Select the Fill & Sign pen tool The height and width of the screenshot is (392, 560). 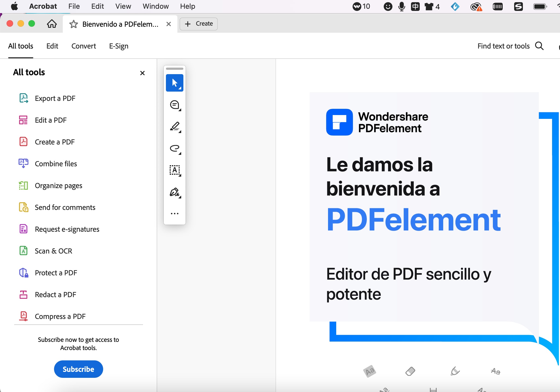175,192
